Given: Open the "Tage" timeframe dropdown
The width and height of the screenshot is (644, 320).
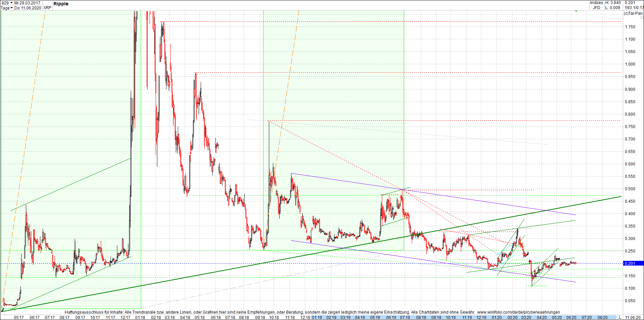Looking at the screenshot, I should pos(5,8).
